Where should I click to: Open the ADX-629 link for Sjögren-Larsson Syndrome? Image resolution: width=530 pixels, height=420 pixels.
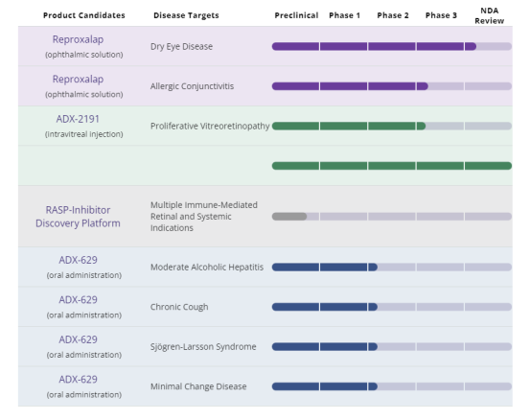tap(78, 339)
